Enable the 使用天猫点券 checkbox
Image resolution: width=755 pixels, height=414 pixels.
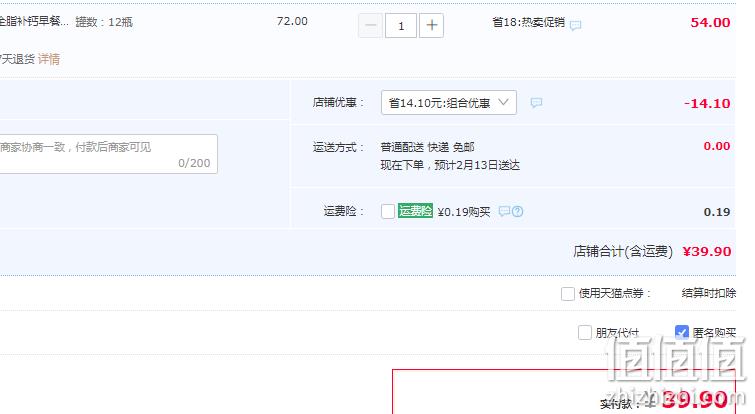(568, 293)
